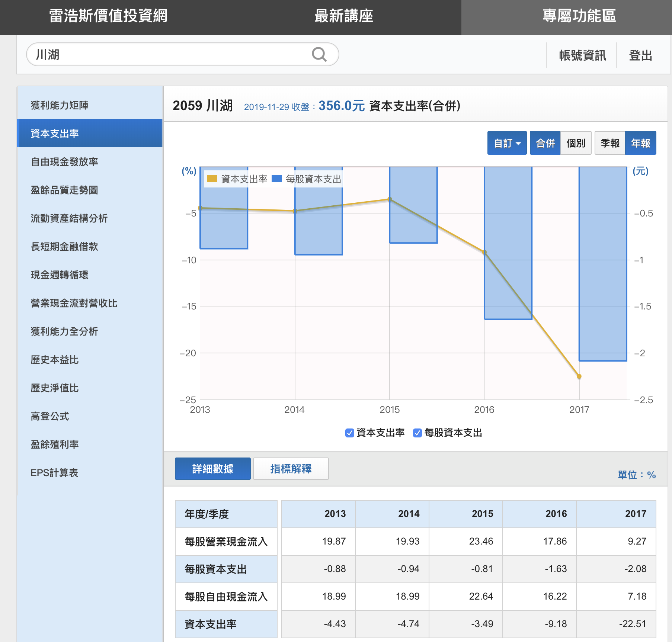Select 年報 annual view
The image size is (672, 642).
[640, 143]
